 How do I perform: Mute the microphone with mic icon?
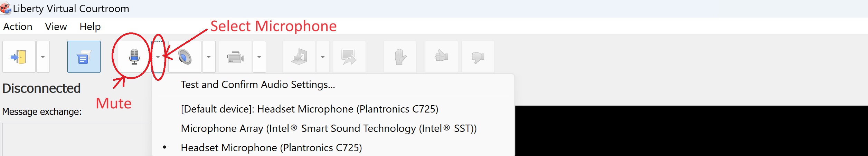(134, 57)
